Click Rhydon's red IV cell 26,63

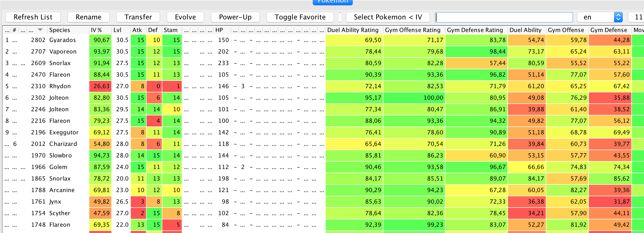(100, 86)
